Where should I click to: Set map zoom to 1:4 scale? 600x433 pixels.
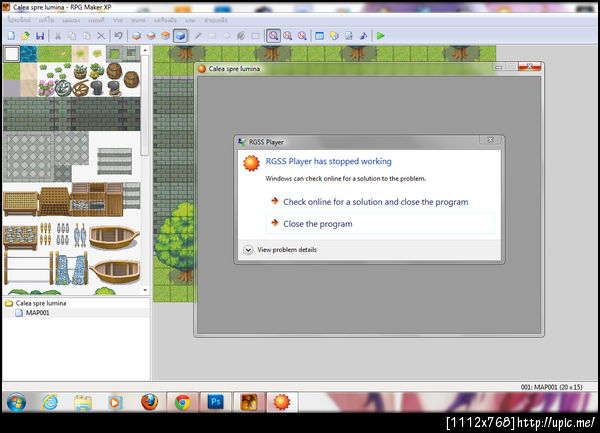(302, 36)
